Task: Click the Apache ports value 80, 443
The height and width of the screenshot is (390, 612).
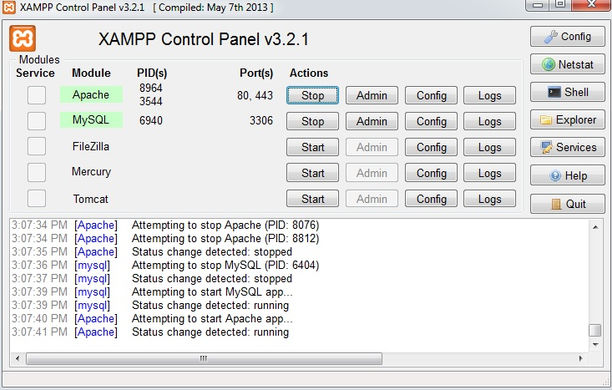Action: 255,95
